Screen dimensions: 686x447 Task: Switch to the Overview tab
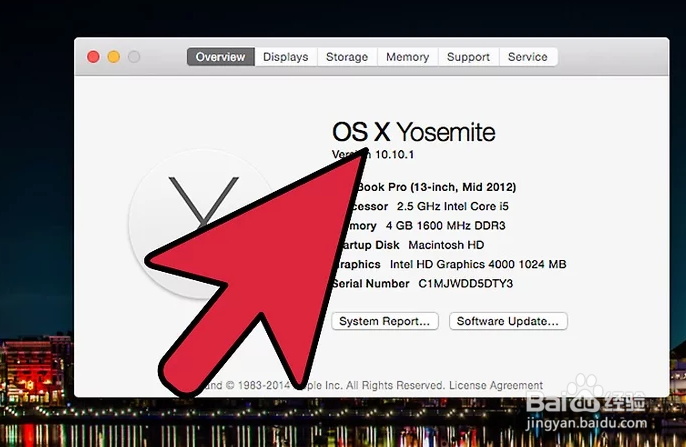(220, 57)
